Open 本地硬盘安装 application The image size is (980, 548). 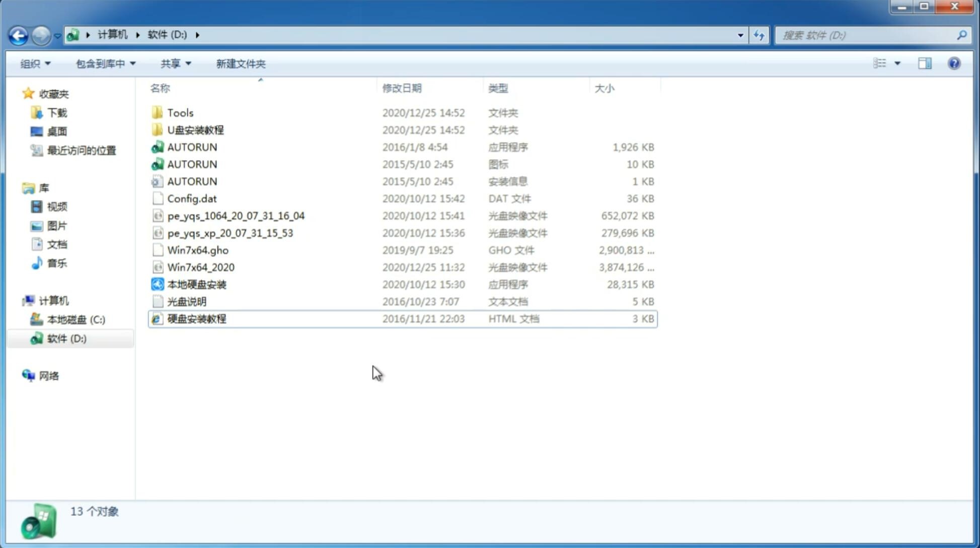pos(196,284)
